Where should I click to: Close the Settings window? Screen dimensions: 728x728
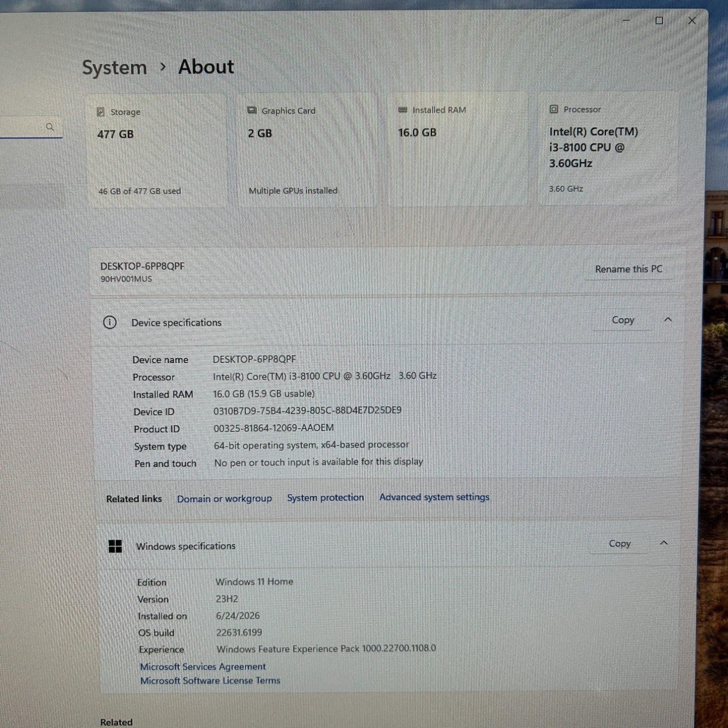coord(692,20)
